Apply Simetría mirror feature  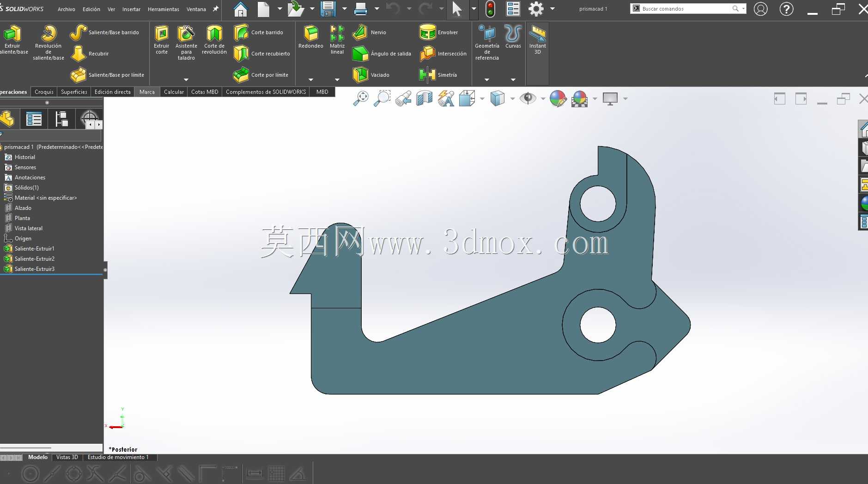pyautogui.click(x=438, y=75)
